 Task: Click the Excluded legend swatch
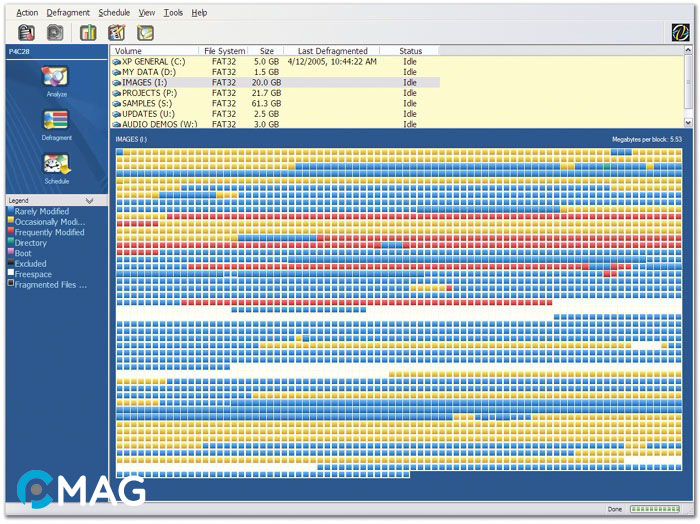click(x=11, y=262)
